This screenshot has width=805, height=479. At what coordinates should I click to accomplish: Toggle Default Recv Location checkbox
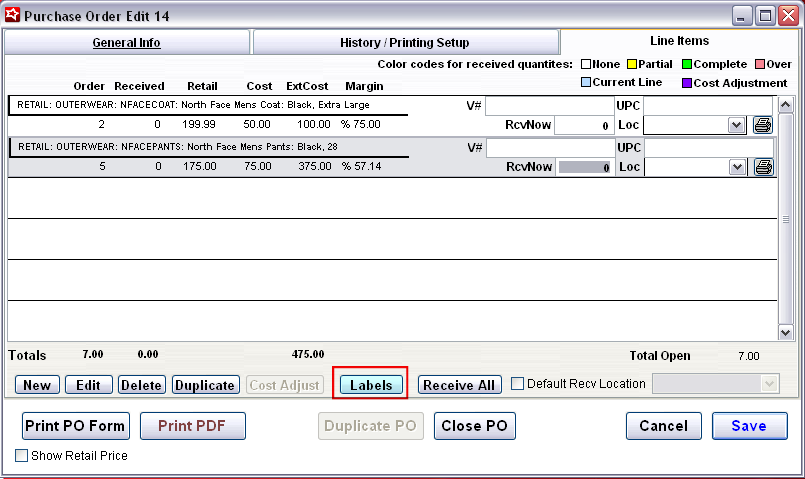click(x=518, y=384)
